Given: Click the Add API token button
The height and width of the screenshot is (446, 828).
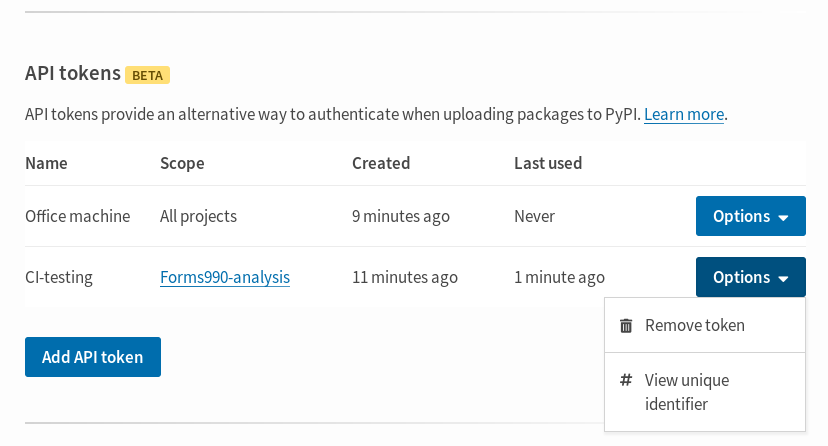Looking at the screenshot, I should click(93, 357).
